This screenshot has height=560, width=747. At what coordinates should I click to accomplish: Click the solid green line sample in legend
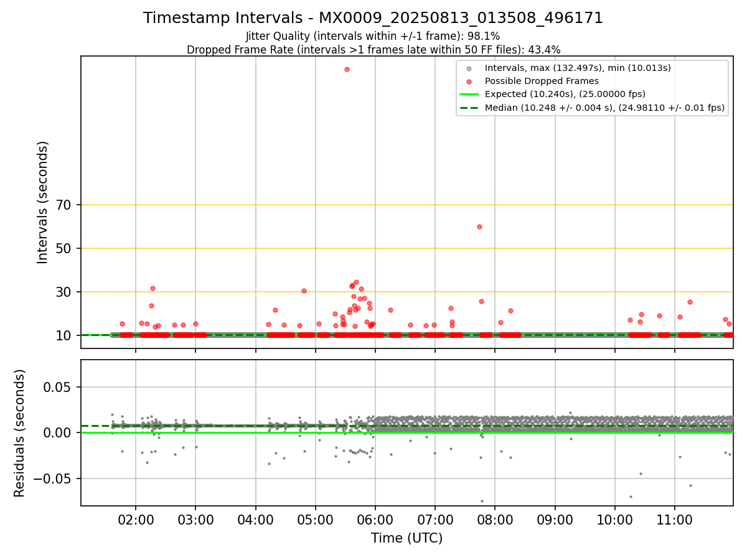(x=469, y=95)
